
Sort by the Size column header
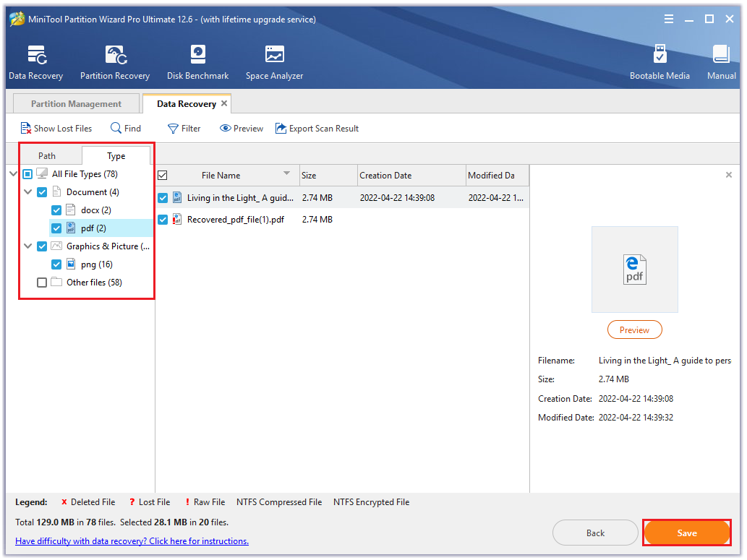pos(328,176)
